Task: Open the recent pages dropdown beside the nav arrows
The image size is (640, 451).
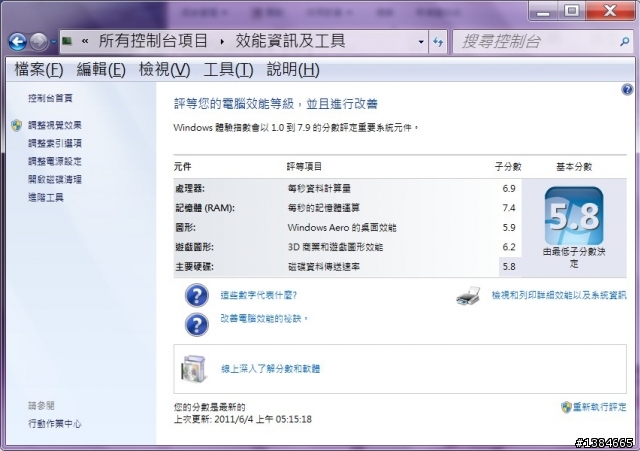Action: tap(53, 42)
